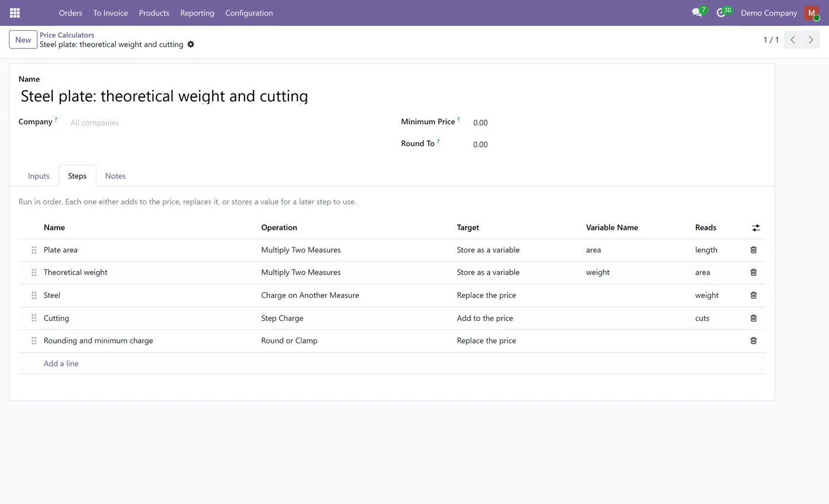Open the Products menu

pos(154,12)
